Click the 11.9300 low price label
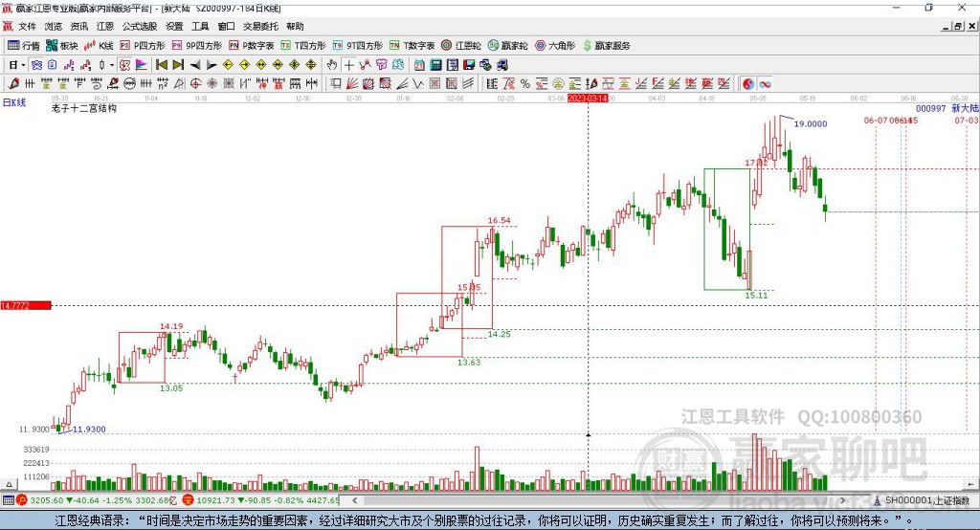980x530 pixels. (89, 429)
